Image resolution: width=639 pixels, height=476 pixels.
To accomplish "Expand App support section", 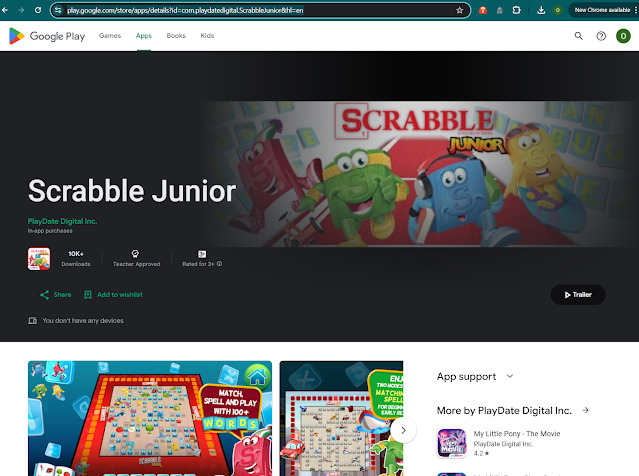I will coord(510,376).
